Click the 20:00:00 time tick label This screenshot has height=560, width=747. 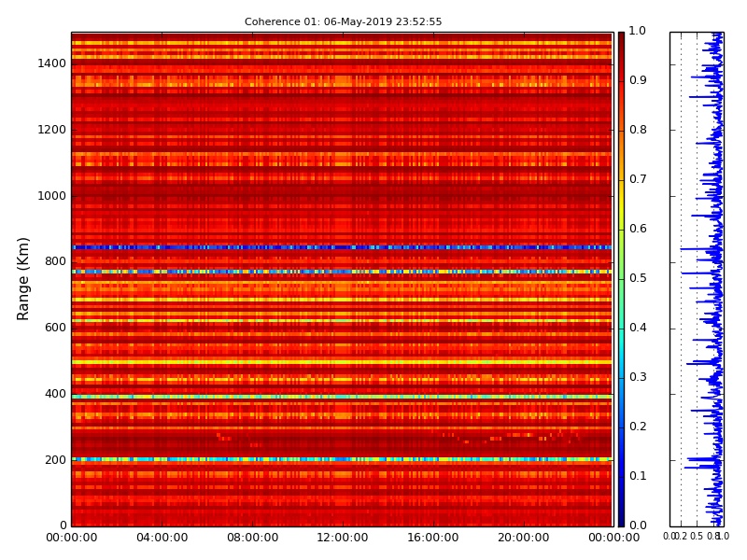(x=524, y=538)
